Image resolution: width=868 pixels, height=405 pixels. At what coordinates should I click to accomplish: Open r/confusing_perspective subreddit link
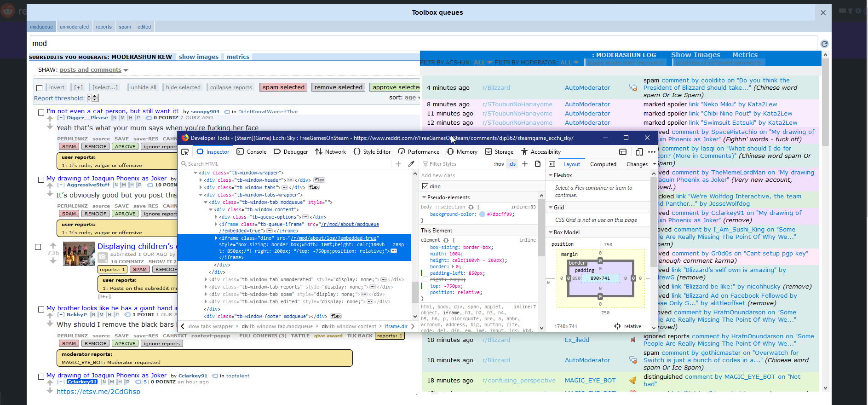coord(519,381)
